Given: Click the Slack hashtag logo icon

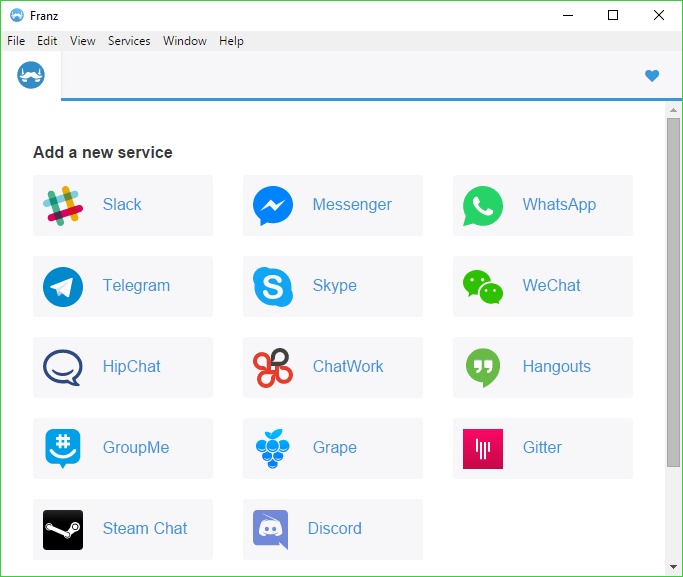Looking at the screenshot, I should point(63,206).
